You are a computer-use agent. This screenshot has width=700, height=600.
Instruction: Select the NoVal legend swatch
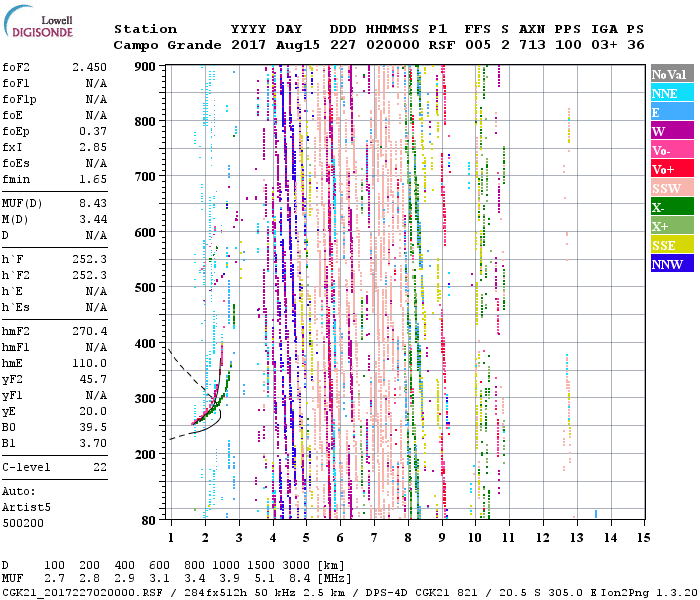click(671, 74)
